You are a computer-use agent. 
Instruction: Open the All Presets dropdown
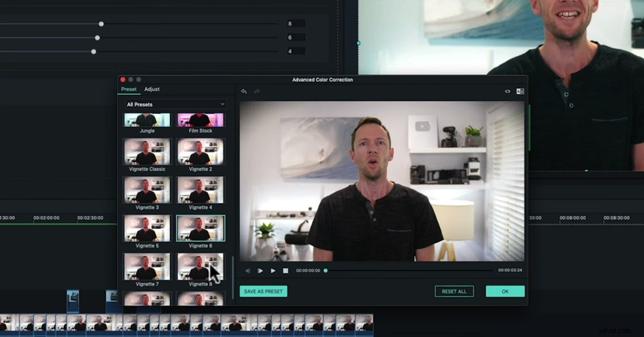point(176,104)
